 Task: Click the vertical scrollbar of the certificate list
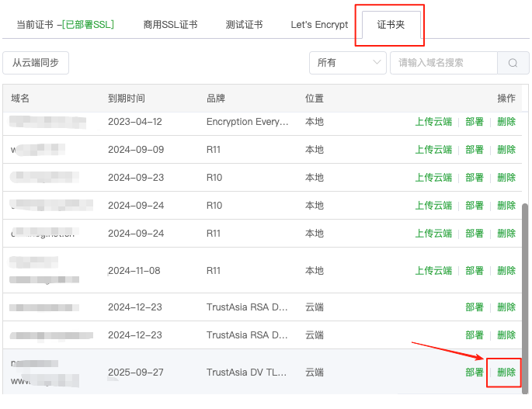point(526,295)
